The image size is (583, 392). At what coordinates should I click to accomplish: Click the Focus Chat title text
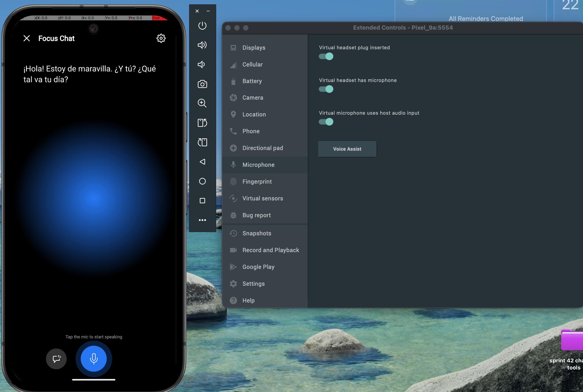point(57,38)
